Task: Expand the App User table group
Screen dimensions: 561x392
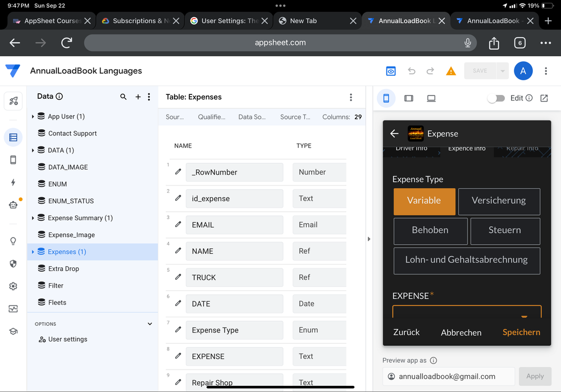Action: [x=33, y=117]
